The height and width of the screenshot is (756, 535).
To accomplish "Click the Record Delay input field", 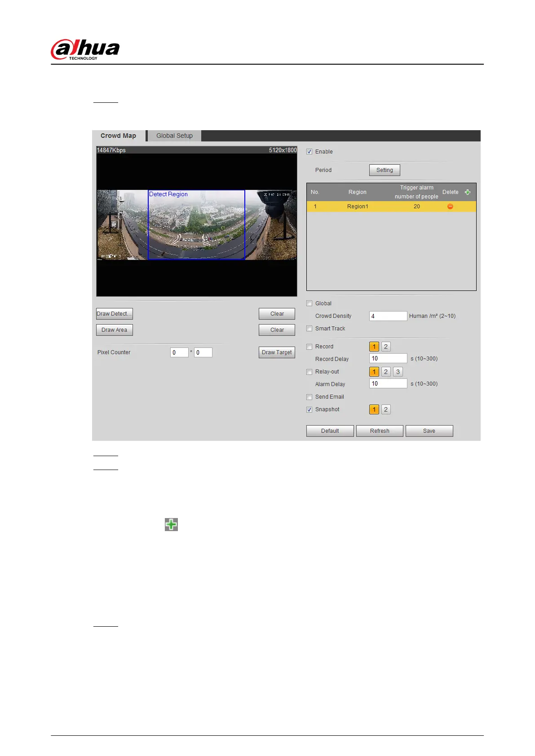I will [388, 358].
